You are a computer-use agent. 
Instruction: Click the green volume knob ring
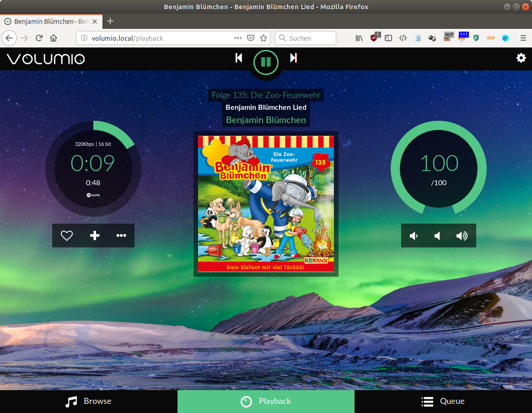(439, 125)
